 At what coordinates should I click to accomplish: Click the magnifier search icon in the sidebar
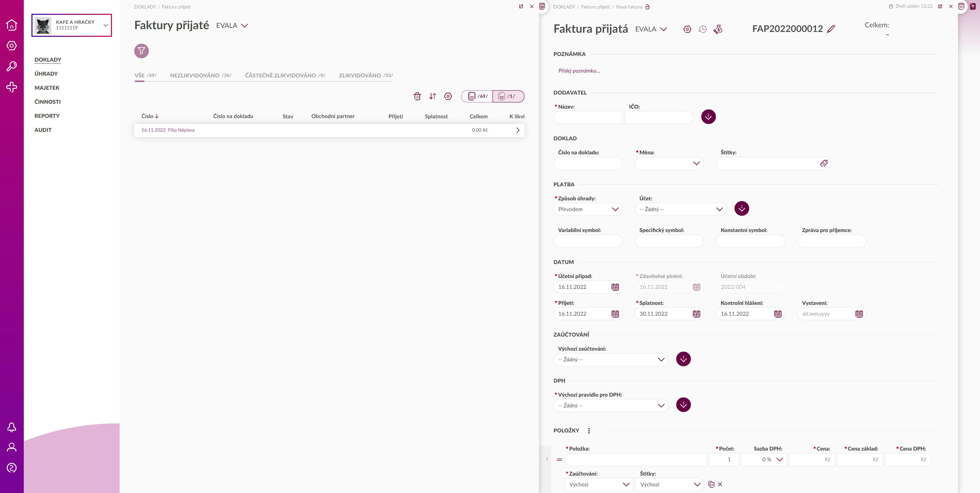tap(12, 66)
